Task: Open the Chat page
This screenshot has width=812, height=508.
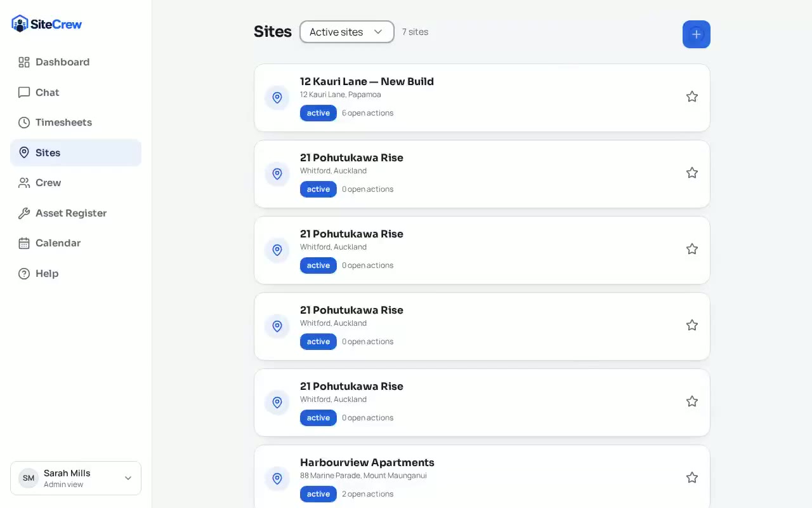Action: (75, 93)
